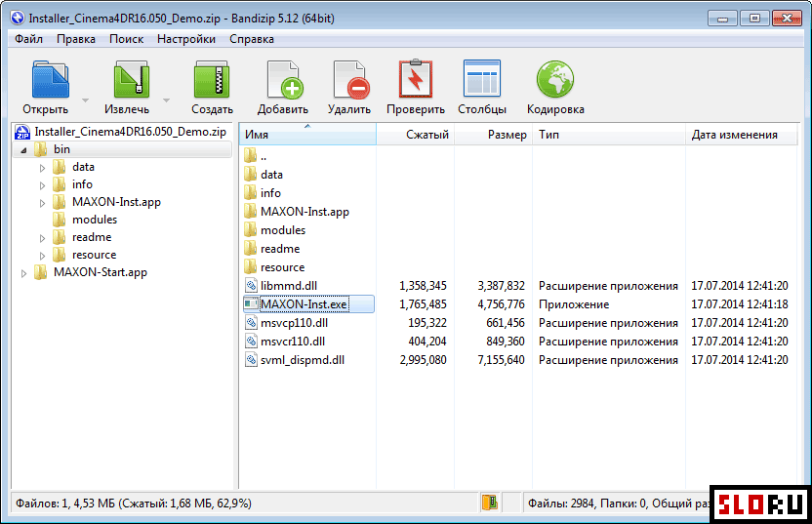Select the info folder in the file list
Viewport: 812px width, 524px height.
tap(263, 193)
